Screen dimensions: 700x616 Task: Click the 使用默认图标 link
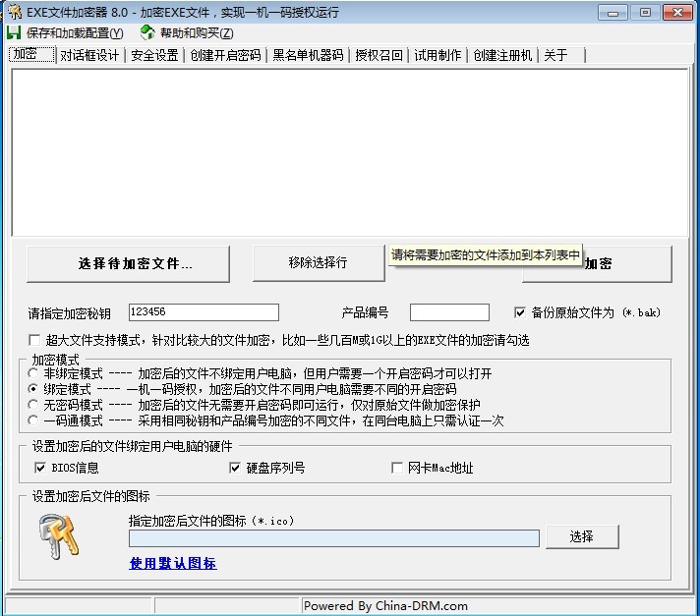coord(172,563)
